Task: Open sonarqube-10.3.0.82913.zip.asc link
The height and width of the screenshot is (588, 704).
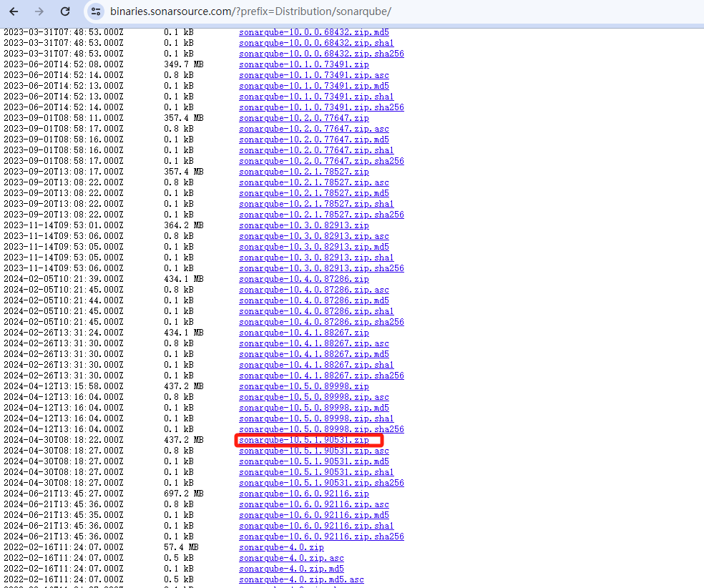Action: coord(314,236)
